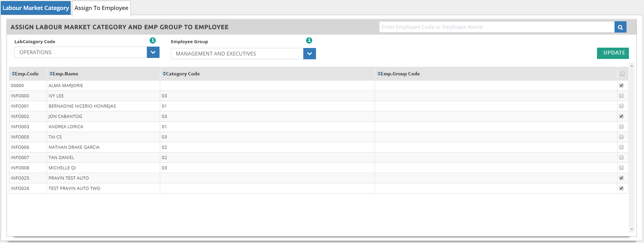Select the Assign To Employee tab

tap(101, 8)
